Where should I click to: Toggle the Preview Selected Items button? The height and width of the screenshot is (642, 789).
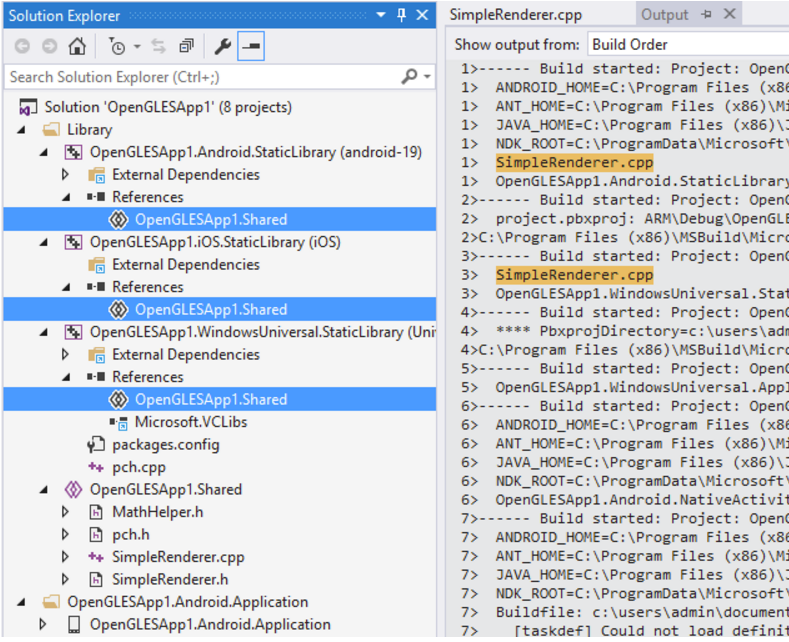251,46
